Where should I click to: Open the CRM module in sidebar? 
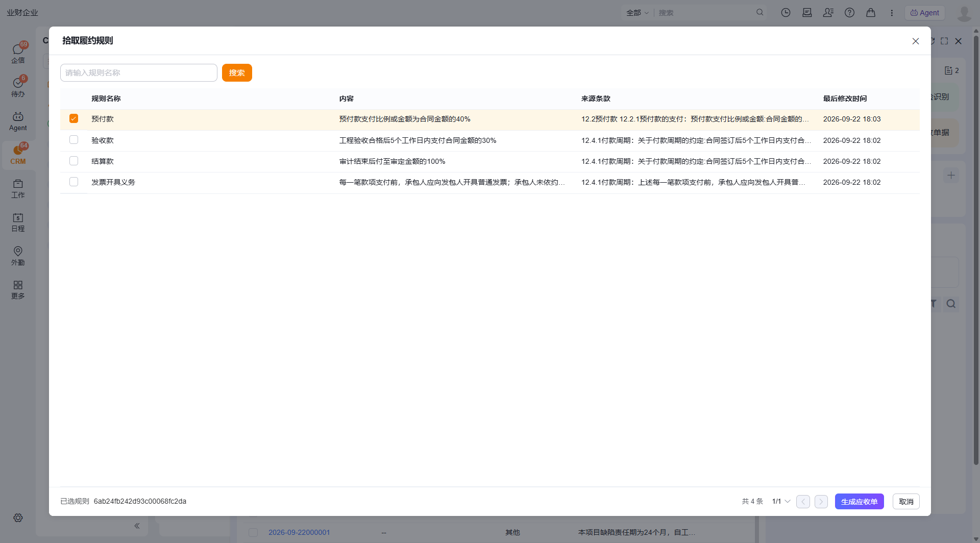18,154
